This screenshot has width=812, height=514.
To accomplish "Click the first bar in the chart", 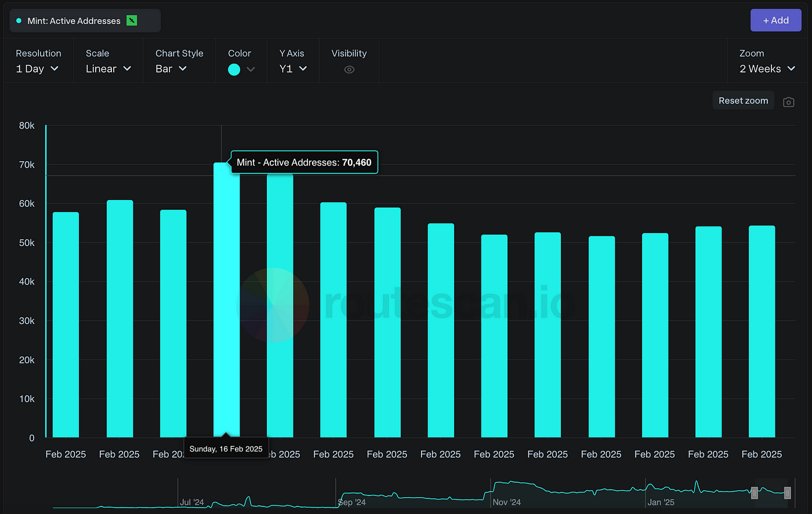I will tap(66, 325).
